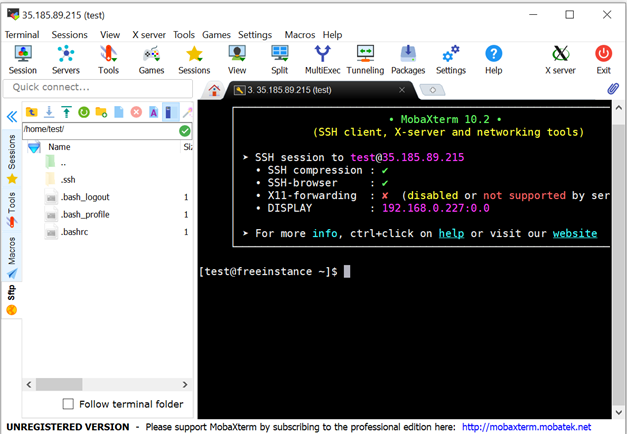Screen dimensions: 627x434
Task: Click the terminal scroll down arrow
Action: 618,412
